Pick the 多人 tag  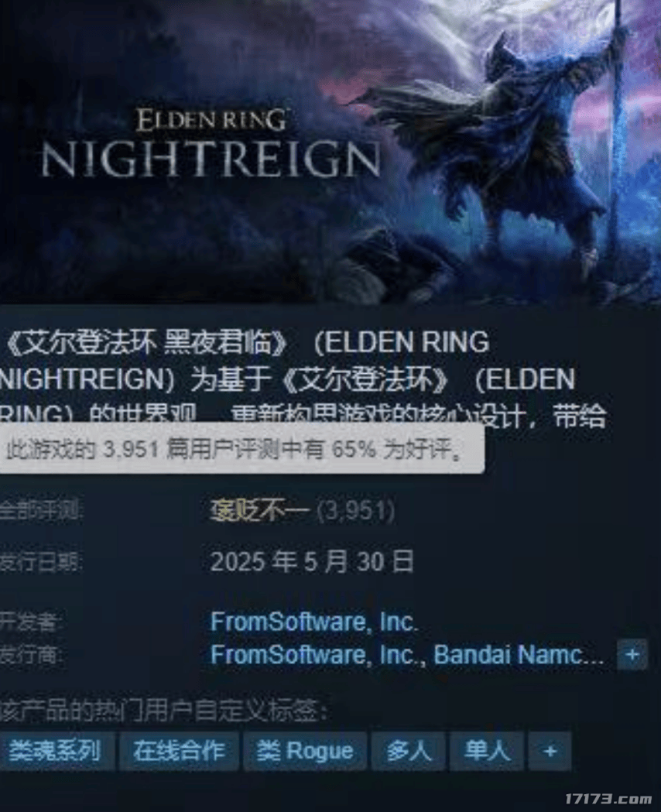point(409,751)
